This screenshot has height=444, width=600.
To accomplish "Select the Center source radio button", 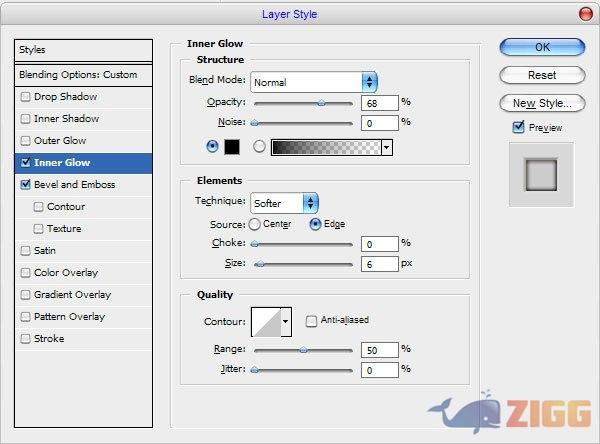I will tap(254, 224).
